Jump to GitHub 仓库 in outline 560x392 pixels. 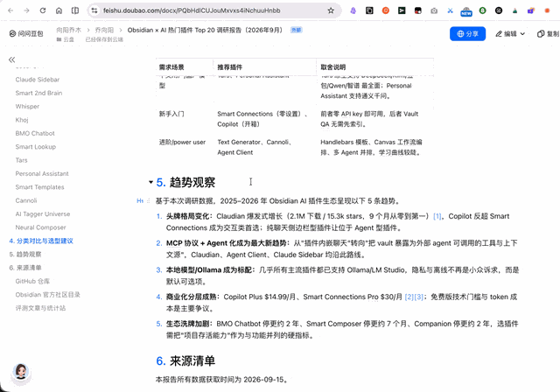coord(32,282)
